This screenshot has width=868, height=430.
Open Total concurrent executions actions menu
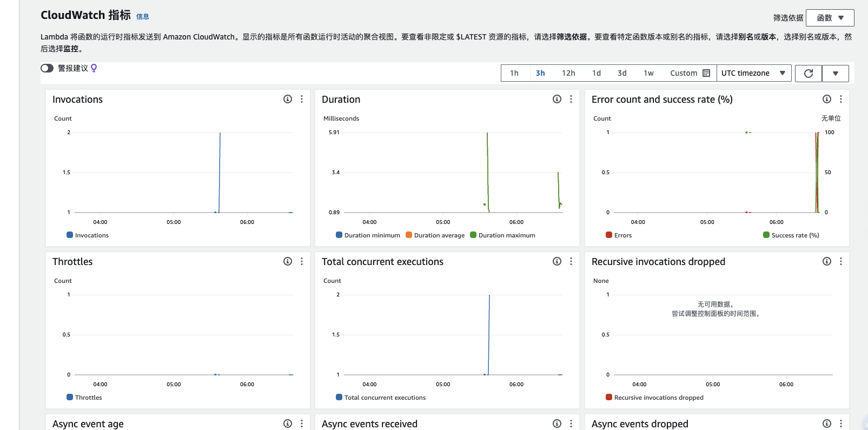point(571,261)
